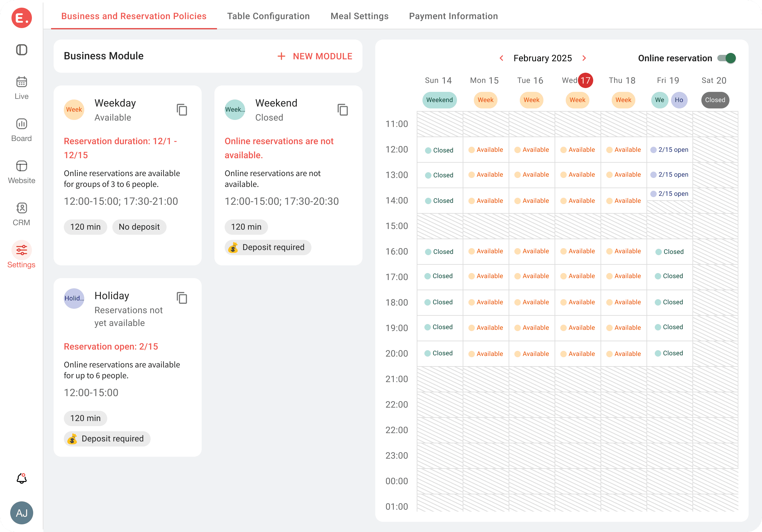Click Weekend hours '12:00-15:00; 17:30-20:30'

click(281, 201)
